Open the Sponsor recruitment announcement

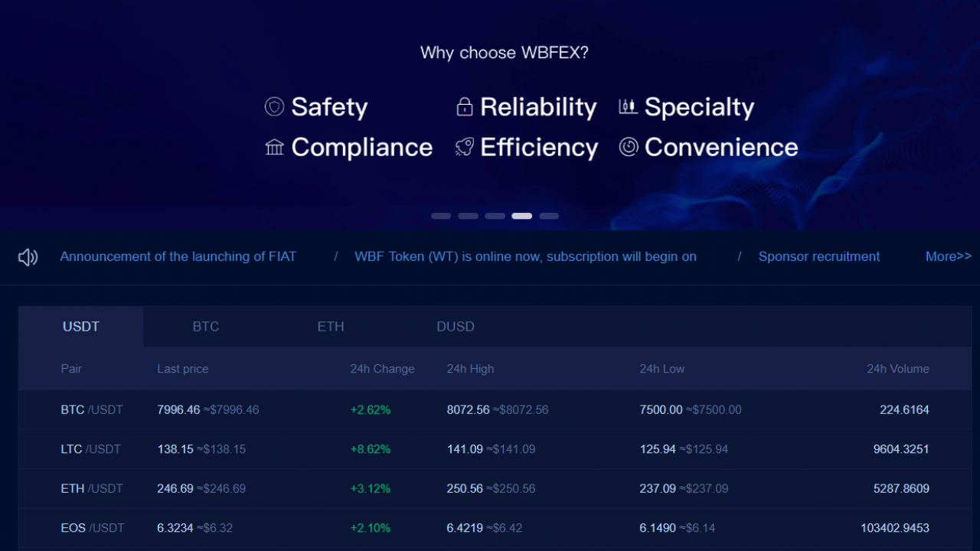click(818, 257)
